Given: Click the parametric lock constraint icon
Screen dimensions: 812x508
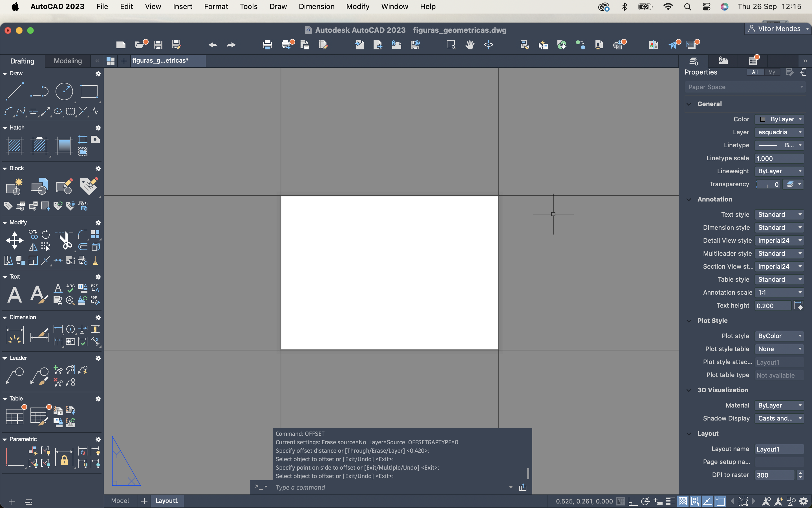Looking at the screenshot, I should (x=64, y=457).
